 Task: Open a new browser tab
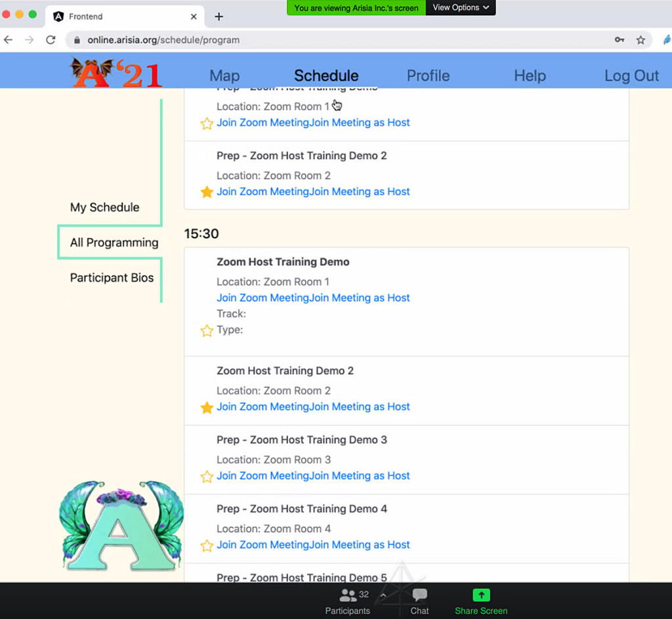click(x=219, y=16)
